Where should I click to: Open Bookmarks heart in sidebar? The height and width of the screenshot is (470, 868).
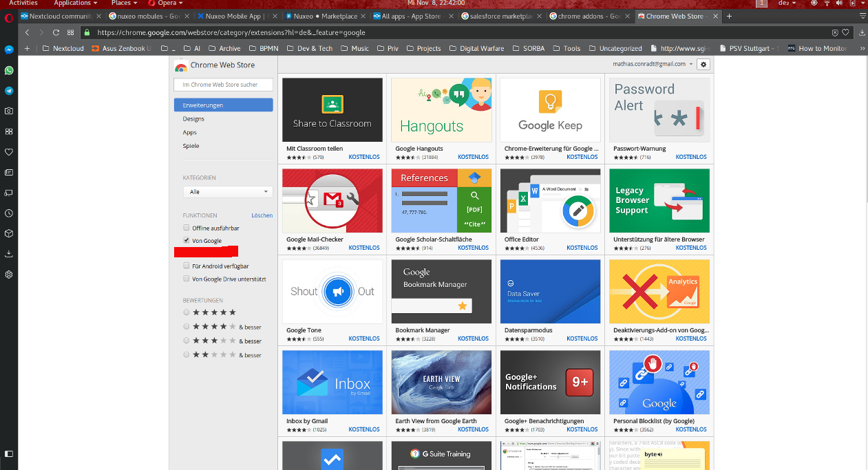point(9,151)
